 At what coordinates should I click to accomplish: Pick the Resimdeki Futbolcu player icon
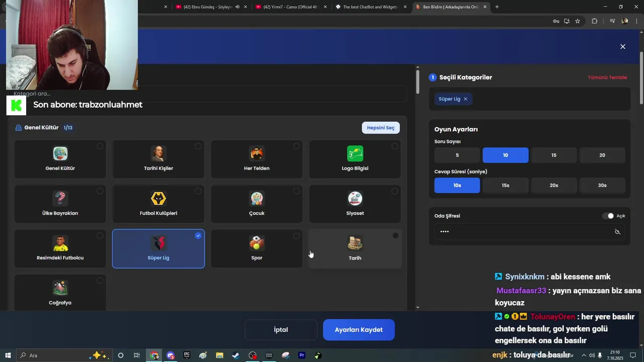pyautogui.click(x=60, y=243)
